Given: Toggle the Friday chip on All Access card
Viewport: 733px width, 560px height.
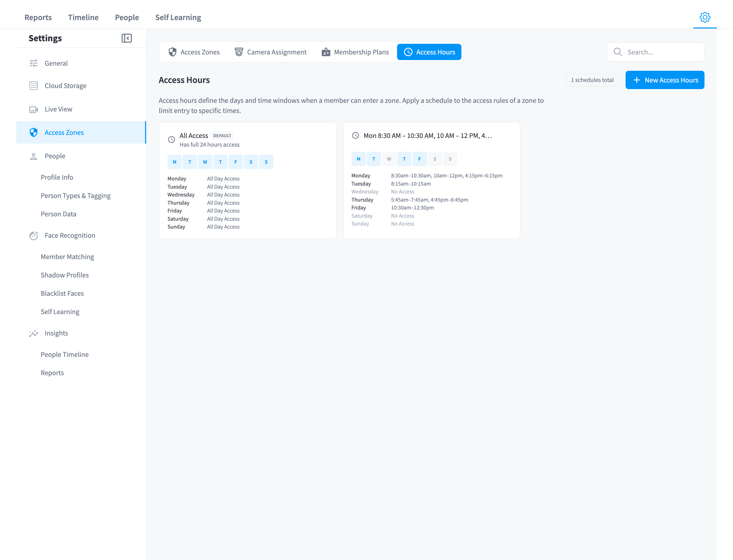Looking at the screenshot, I should (x=236, y=162).
